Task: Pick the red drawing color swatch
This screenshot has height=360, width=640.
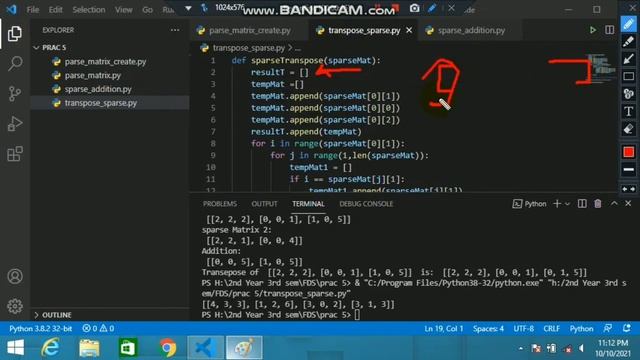Action: click(x=629, y=152)
